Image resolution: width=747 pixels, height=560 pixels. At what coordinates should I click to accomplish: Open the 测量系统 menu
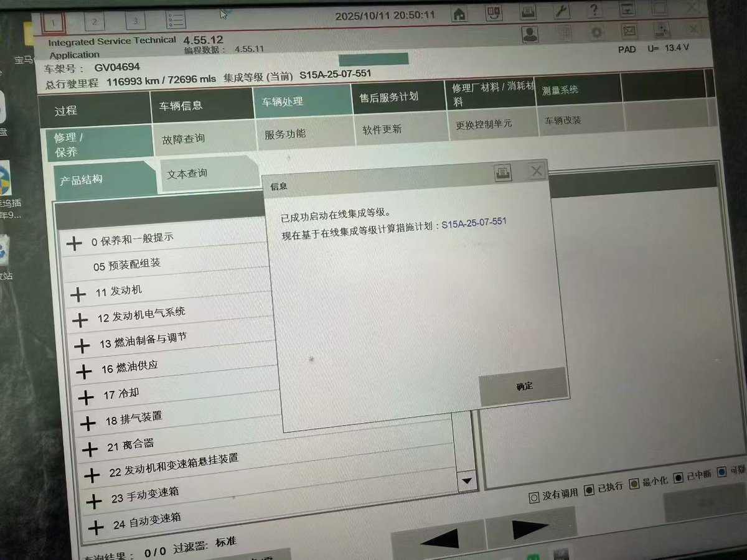pyautogui.click(x=578, y=89)
